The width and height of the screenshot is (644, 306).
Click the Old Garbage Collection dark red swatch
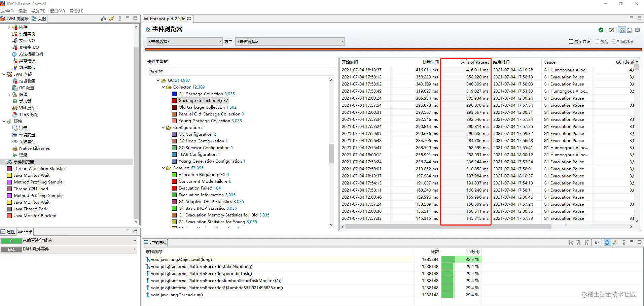coord(174,107)
